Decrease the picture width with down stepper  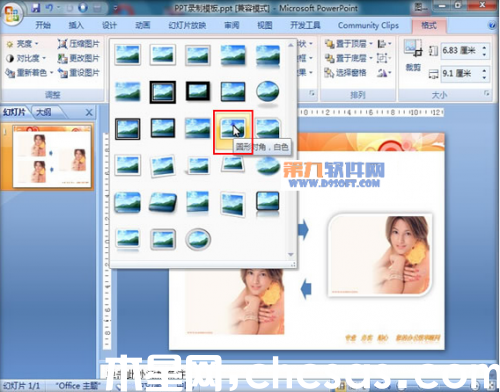point(484,77)
